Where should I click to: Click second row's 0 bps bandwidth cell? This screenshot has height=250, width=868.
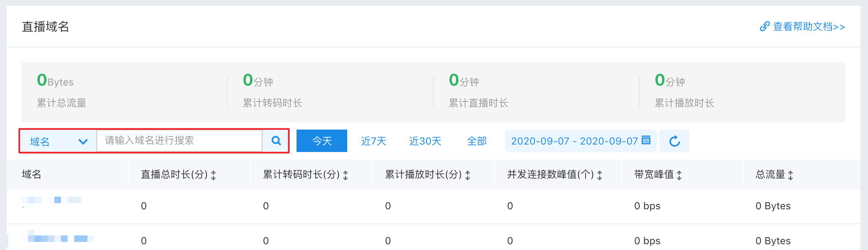click(647, 241)
